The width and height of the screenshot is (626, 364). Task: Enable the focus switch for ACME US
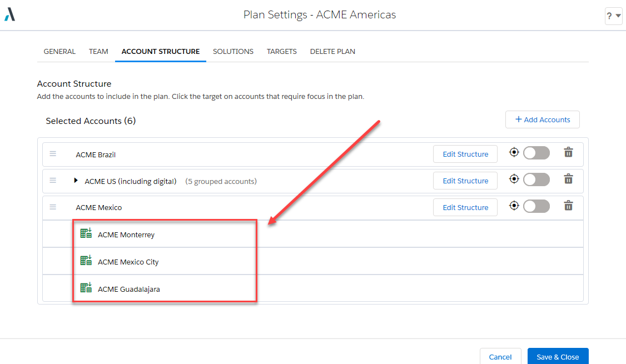tap(536, 179)
